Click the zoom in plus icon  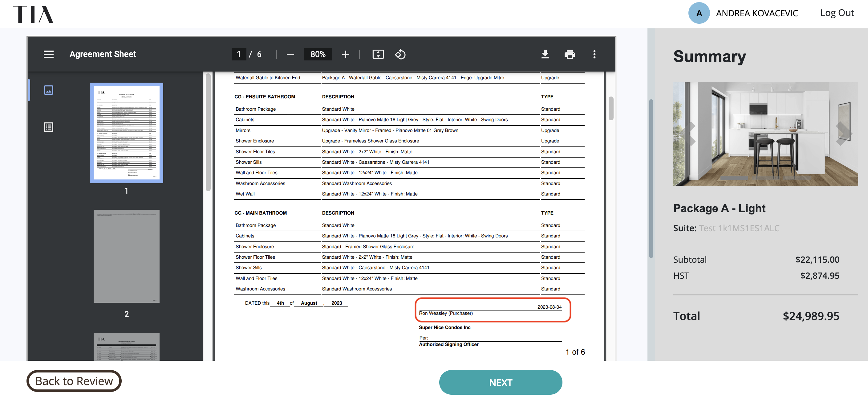tap(345, 54)
